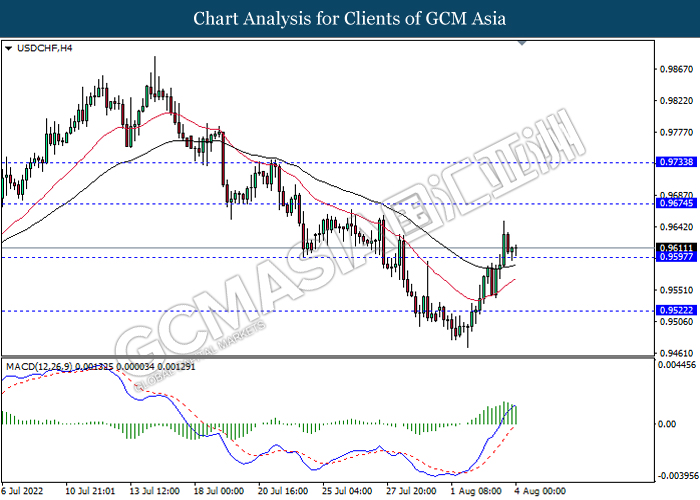The height and width of the screenshot is (500, 700).
Task: Click the 10 Jul 21:01 time label
Action: (x=90, y=491)
